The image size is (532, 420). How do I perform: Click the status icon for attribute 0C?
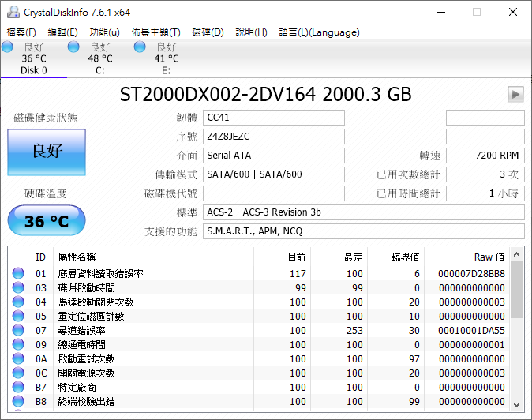[18, 373]
